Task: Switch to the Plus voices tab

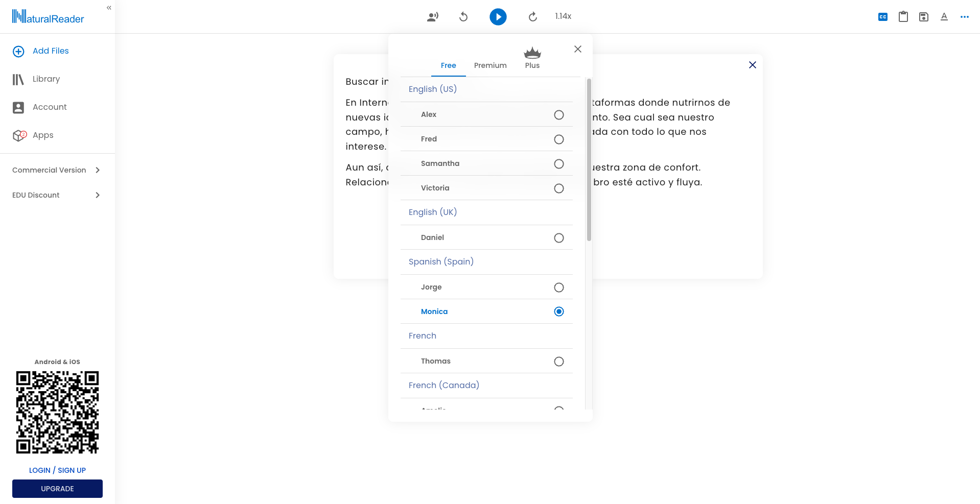Action: [532, 65]
